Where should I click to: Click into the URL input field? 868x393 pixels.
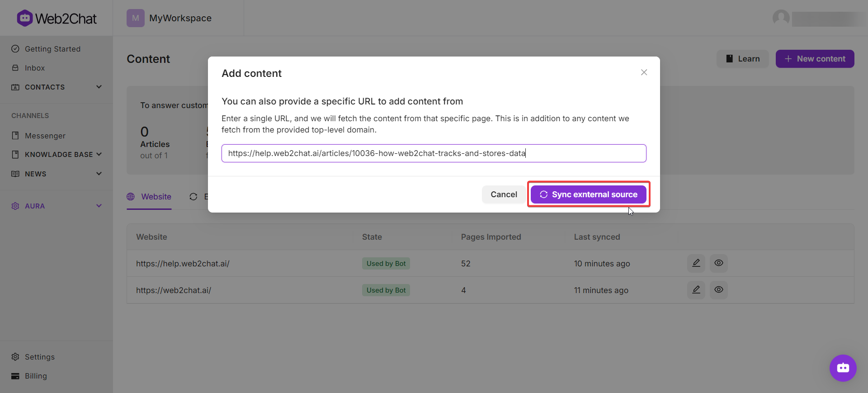[x=434, y=153]
